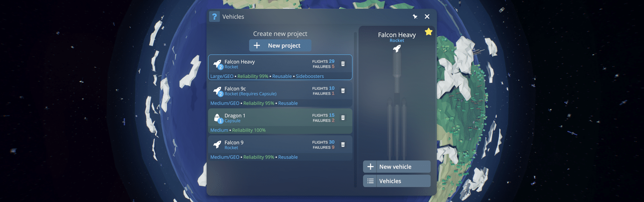Click FAILURES 2 on Dragon 1
The width and height of the screenshot is (644, 202).
click(324, 120)
